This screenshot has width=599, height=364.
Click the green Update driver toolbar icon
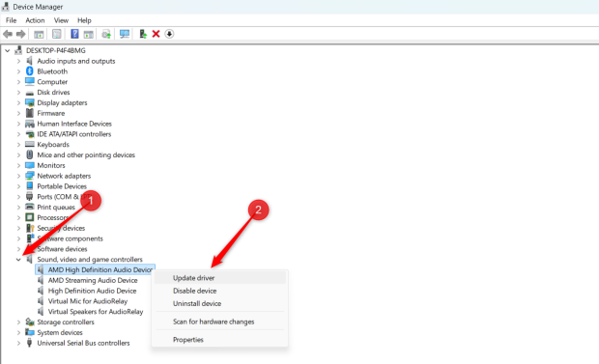coord(143,34)
